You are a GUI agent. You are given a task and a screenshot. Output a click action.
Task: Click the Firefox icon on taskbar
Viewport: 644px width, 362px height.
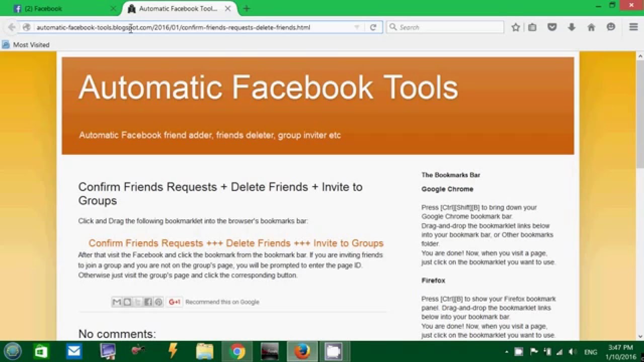click(302, 351)
